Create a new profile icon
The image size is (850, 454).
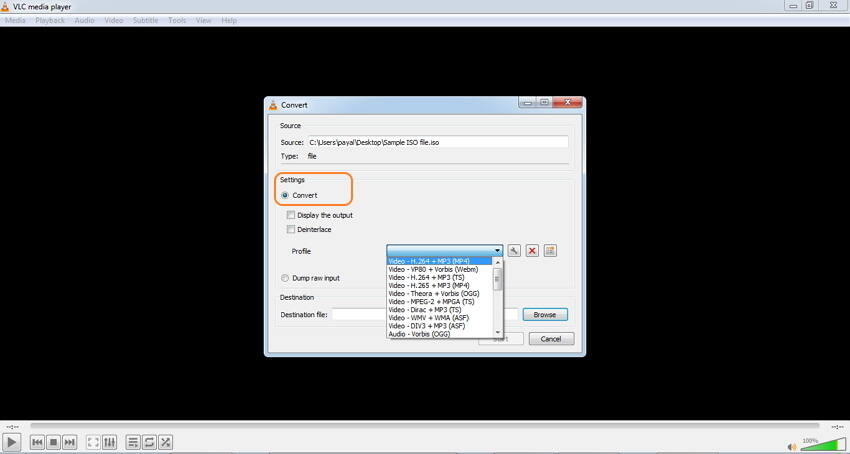pos(550,251)
